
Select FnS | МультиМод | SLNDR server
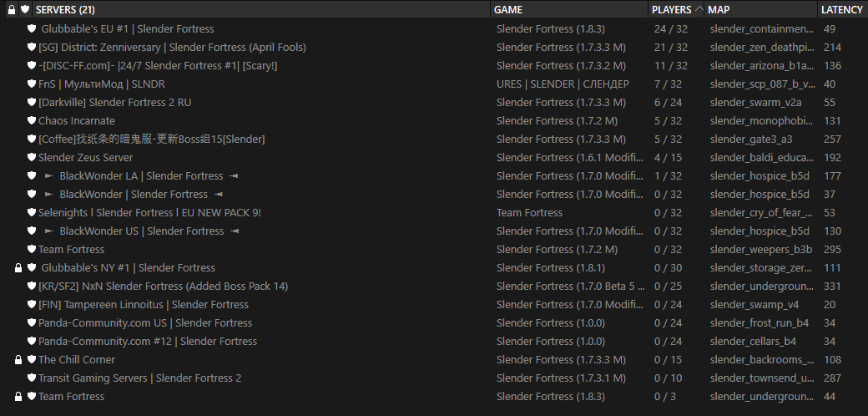pos(101,84)
